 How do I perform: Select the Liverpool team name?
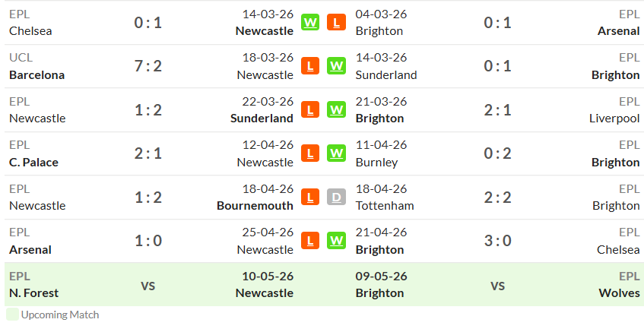[614, 119]
